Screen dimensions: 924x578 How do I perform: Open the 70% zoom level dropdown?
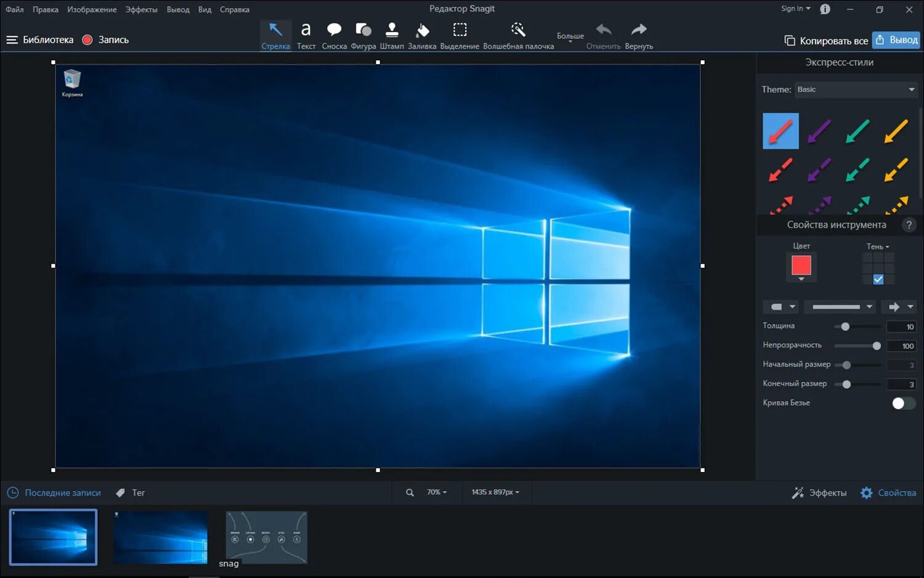(437, 492)
